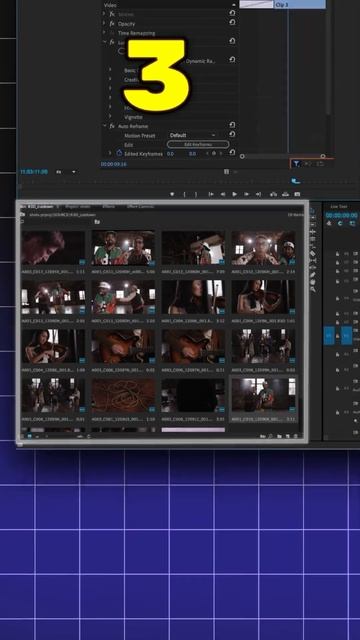Open the Motion Preset Default dropdown
Screen dimensions: 360x640
(x=193, y=135)
